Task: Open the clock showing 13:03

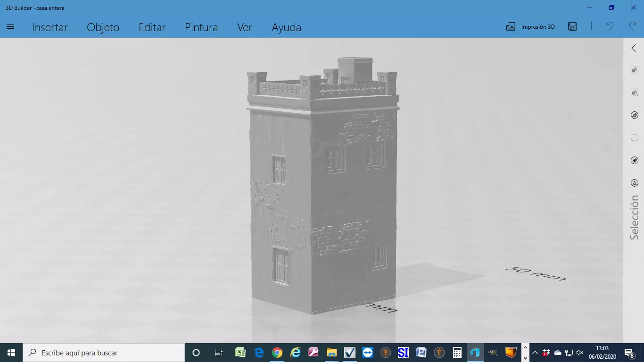Action: pyautogui.click(x=602, y=353)
